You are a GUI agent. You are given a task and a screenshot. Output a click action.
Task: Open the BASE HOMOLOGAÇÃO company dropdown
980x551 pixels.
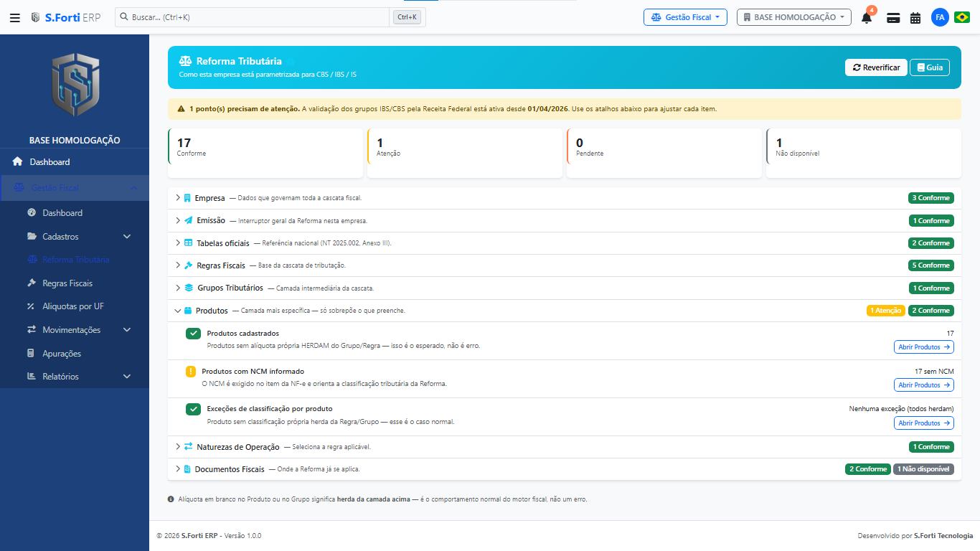click(x=794, y=17)
